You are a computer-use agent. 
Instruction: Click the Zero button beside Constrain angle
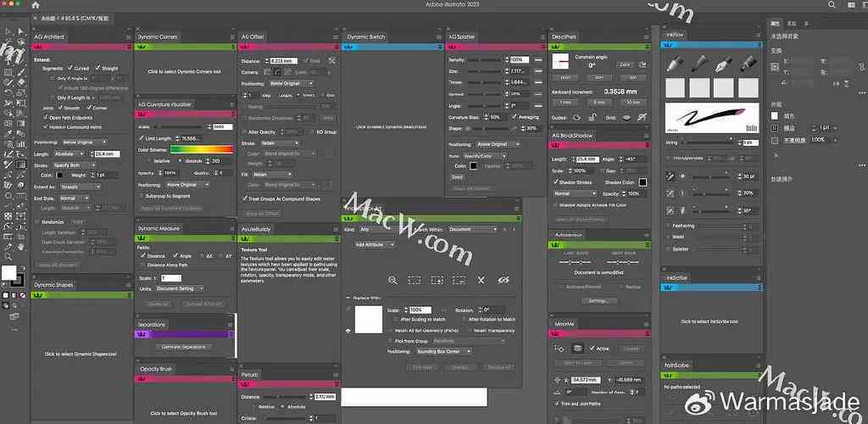click(625, 64)
